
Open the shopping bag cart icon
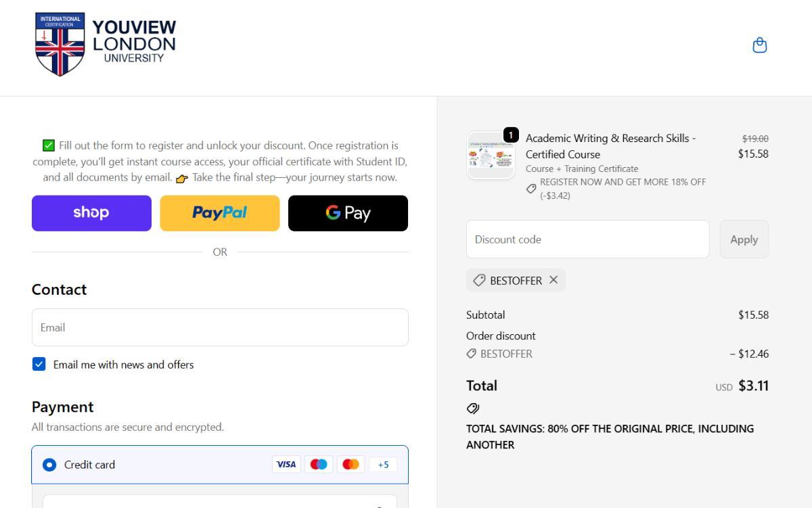coord(760,45)
